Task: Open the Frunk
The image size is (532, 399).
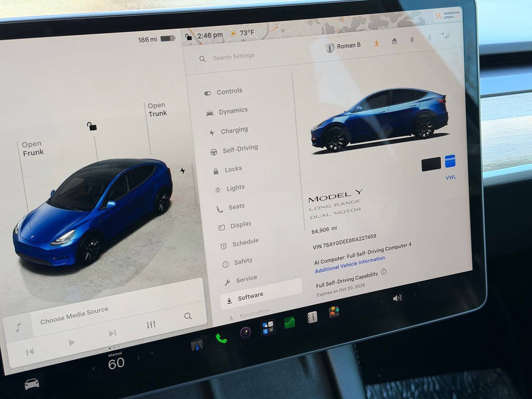Action: pyautogui.click(x=33, y=149)
